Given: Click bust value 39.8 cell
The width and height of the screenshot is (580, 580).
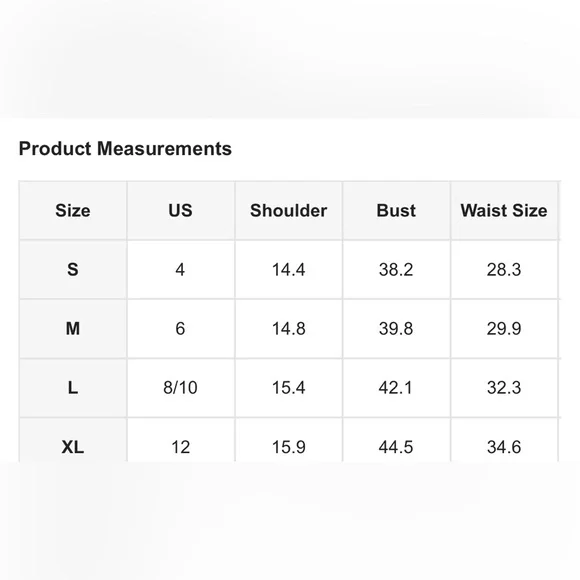Looking at the screenshot, I should coord(396,328).
